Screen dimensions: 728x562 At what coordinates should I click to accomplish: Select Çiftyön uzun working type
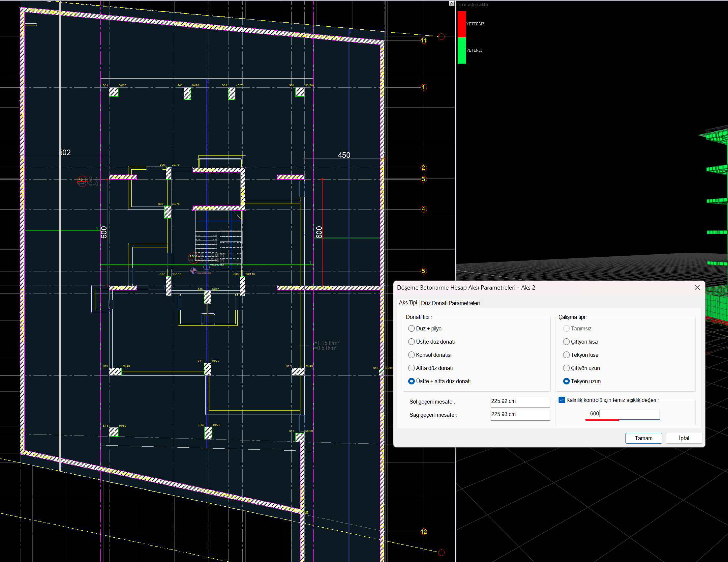click(581, 368)
